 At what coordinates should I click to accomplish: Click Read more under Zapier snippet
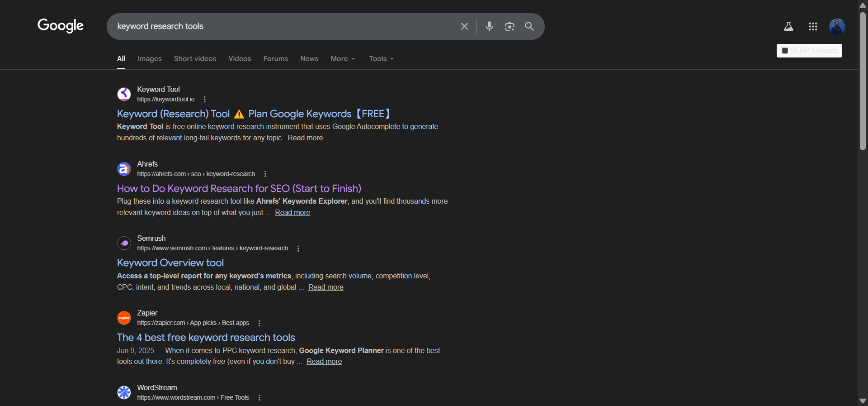pos(324,362)
